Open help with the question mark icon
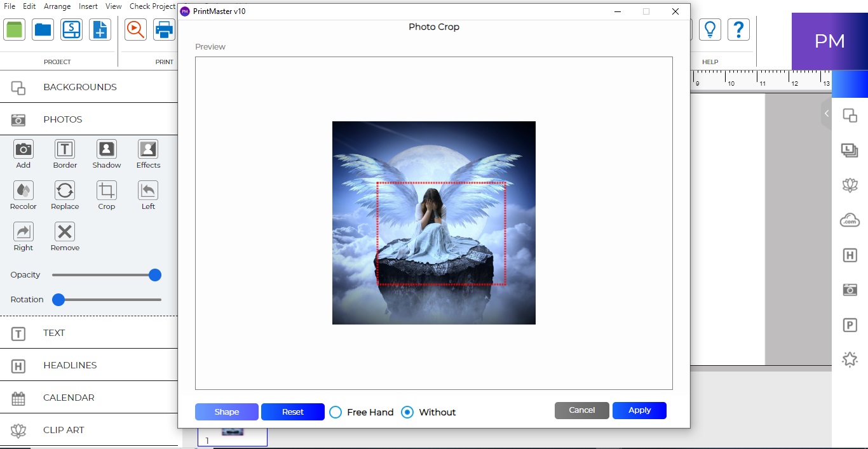Image resolution: width=868 pixels, height=449 pixels. [738, 29]
